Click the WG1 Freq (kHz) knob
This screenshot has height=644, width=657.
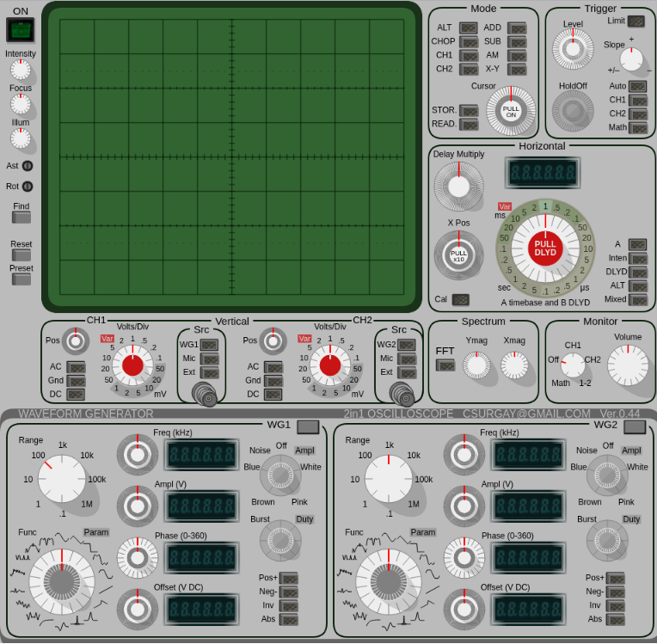pos(138,455)
